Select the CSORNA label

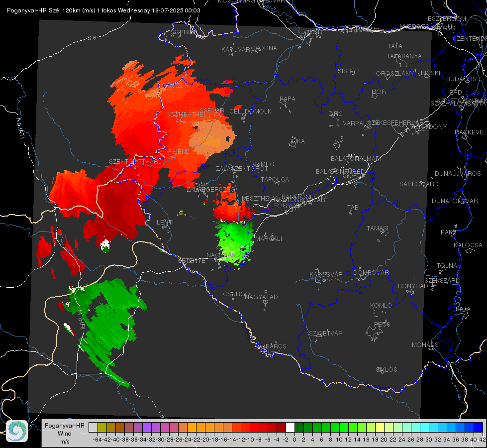(x=264, y=48)
